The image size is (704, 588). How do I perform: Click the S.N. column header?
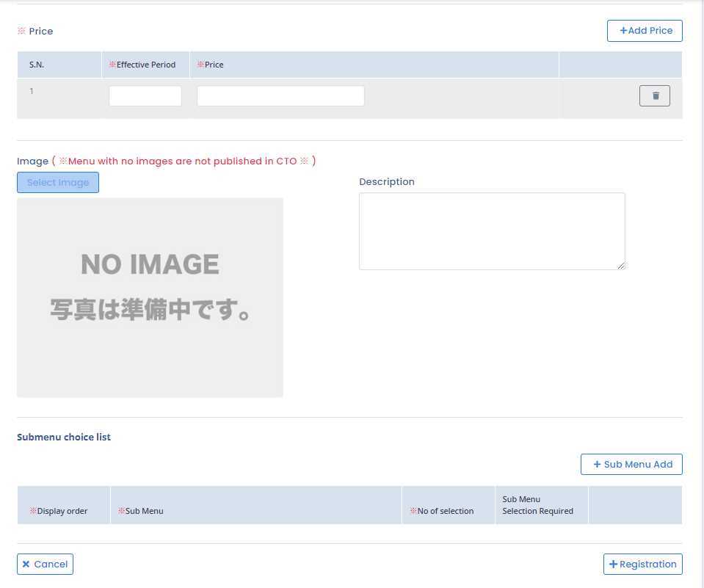pos(37,65)
